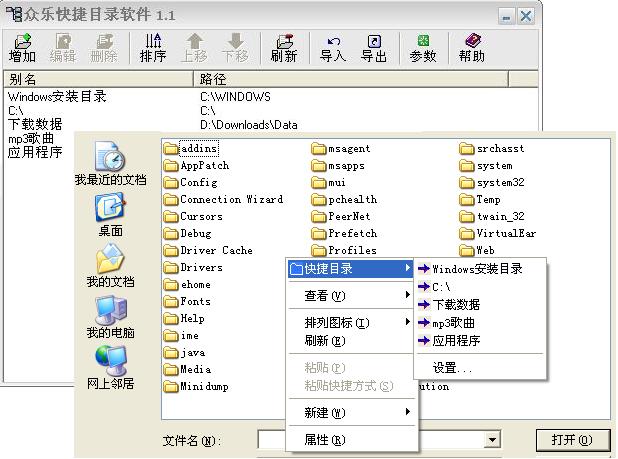Click the 导入 (Import) toolbar icon
The width and height of the screenshot is (618, 459).
pyautogui.click(x=333, y=47)
